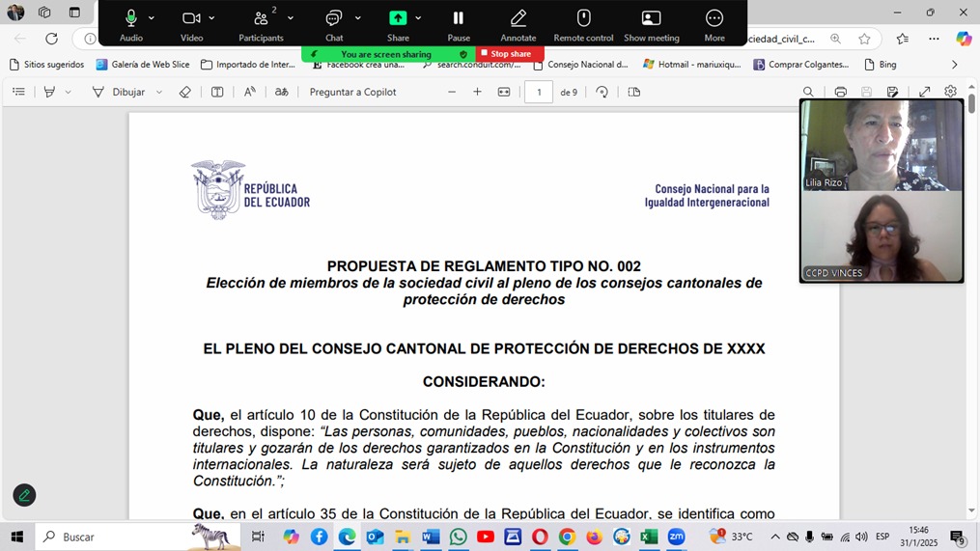Pause the screen share
980x551 pixels.
[x=458, y=25]
